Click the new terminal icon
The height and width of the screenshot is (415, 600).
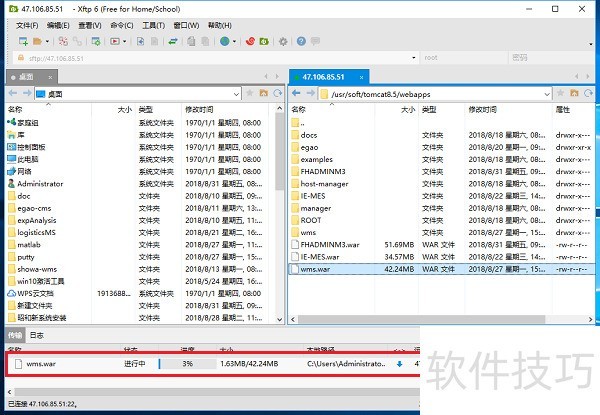pos(115,41)
